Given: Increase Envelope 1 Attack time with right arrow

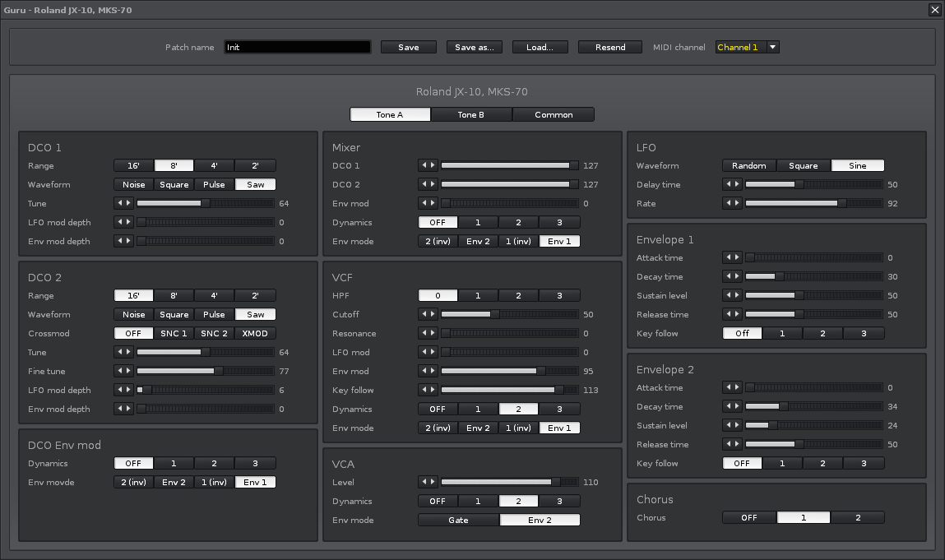Looking at the screenshot, I should pos(736,257).
